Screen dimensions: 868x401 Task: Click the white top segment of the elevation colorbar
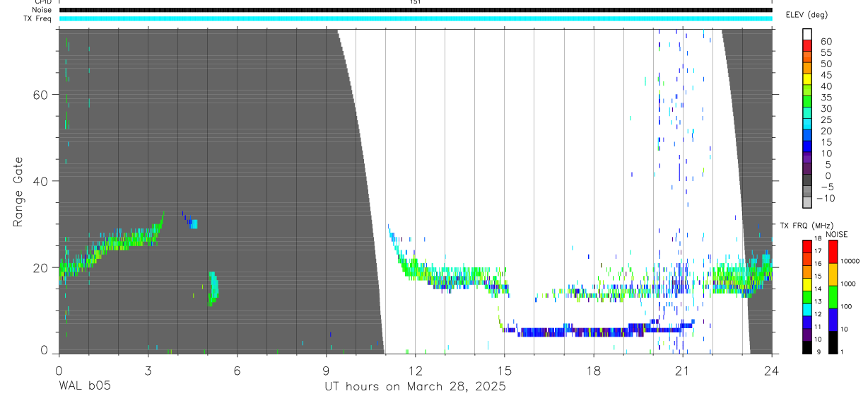(807, 34)
